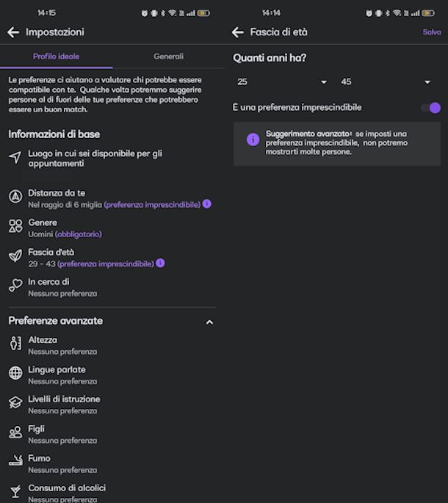Go back from the Impostazioni screen
Image resolution: width=448 pixels, height=503 pixels.
coord(13,32)
